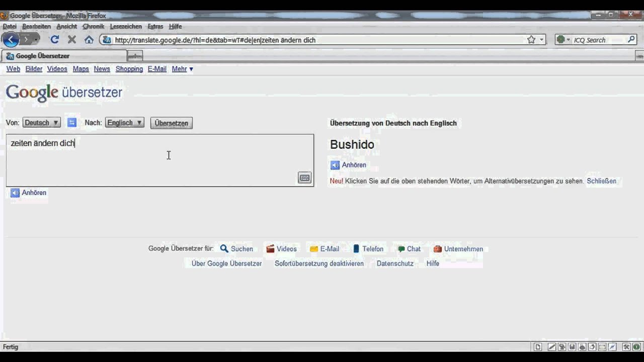
Task: Follow the Bilder link
Action: pyautogui.click(x=34, y=69)
